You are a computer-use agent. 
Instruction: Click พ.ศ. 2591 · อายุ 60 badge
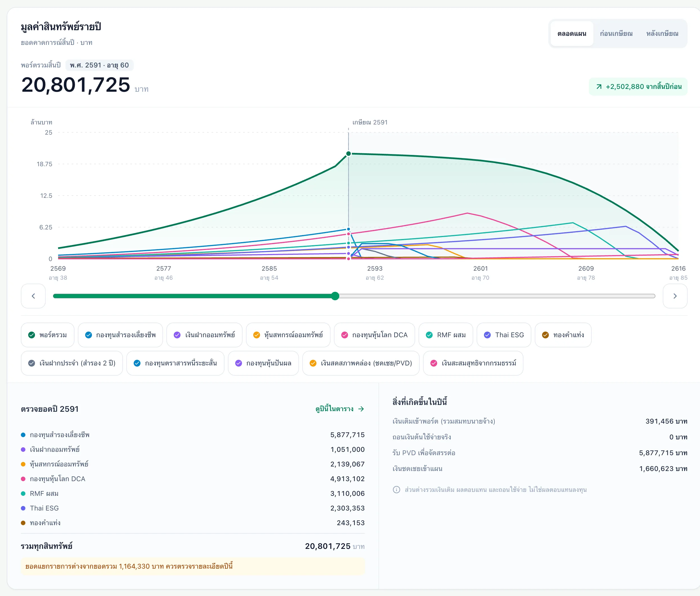pos(99,65)
